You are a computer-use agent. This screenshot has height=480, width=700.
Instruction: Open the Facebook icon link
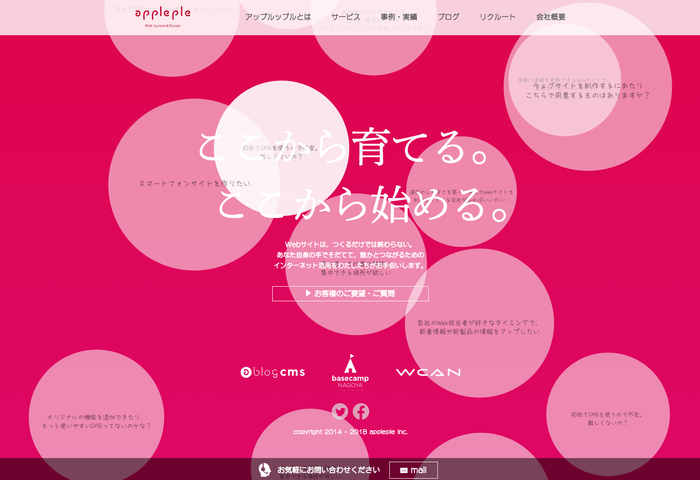click(361, 411)
